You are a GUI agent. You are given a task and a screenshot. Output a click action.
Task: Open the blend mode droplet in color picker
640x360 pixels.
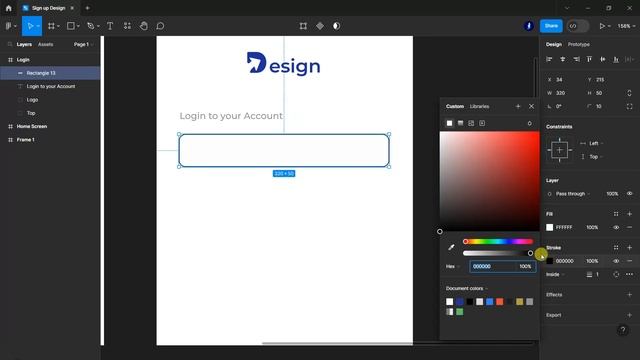pos(529,123)
